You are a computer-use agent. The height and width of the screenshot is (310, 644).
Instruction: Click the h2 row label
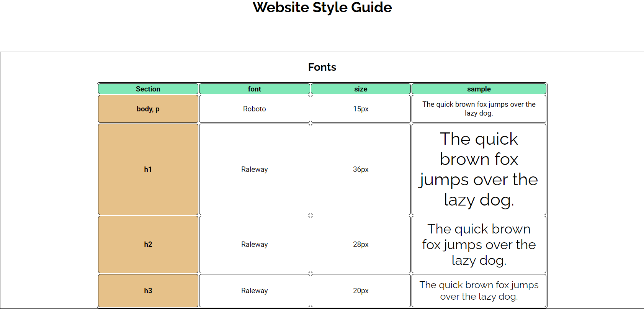click(148, 245)
